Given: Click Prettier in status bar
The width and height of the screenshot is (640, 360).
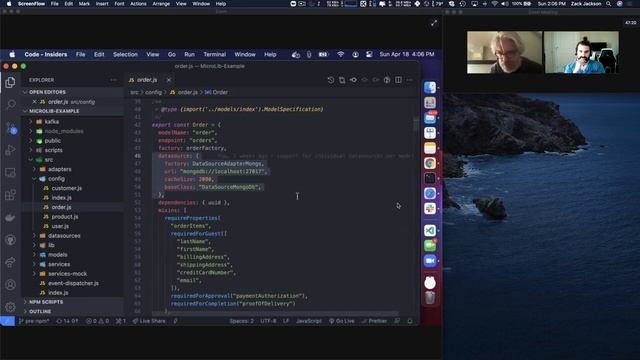Looking at the screenshot, I should [374, 321].
